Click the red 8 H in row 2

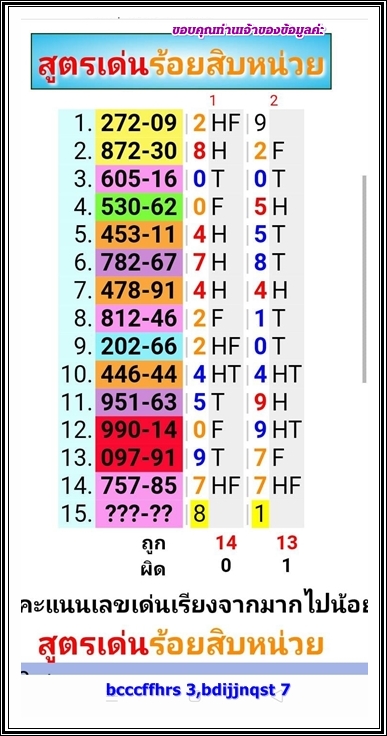pos(210,151)
